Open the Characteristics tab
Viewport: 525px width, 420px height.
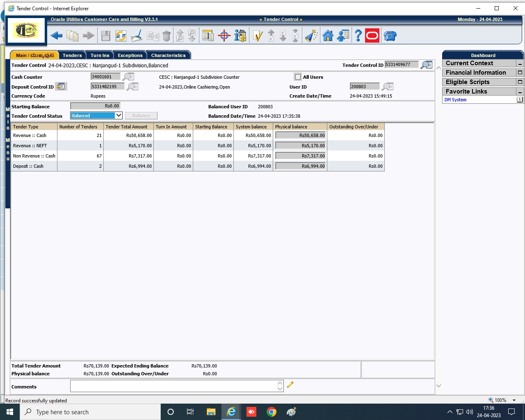[x=168, y=55]
